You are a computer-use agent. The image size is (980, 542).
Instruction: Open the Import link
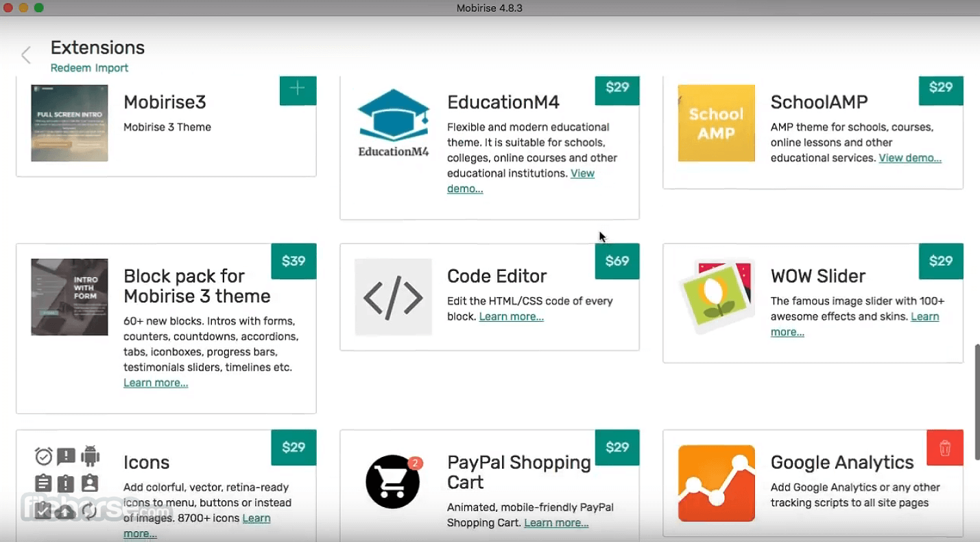coord(112,68)
